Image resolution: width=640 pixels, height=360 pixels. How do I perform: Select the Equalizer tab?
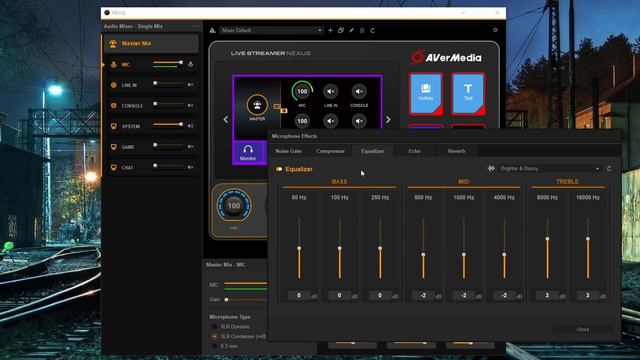(x=373, y=151)
